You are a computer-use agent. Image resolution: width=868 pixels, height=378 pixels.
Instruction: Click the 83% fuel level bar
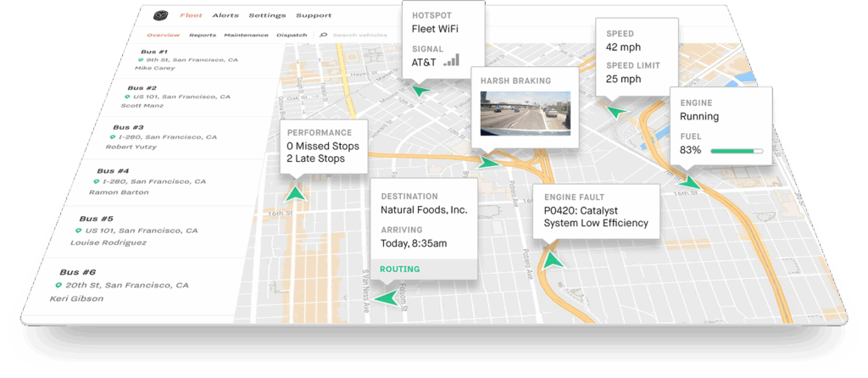click(737, 151)
